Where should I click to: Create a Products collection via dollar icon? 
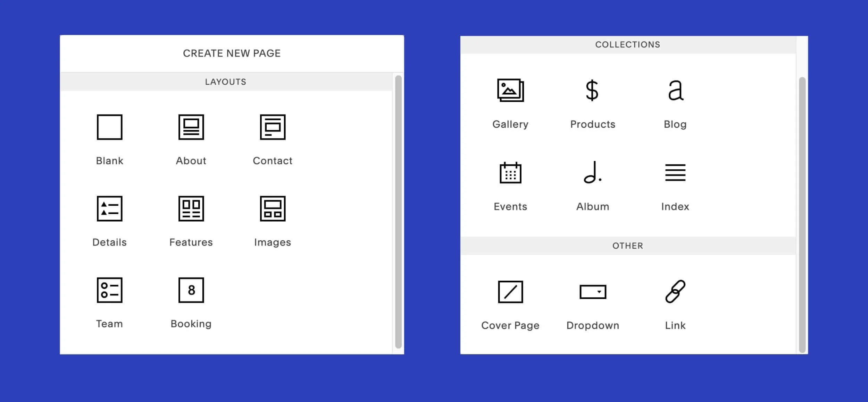coord(592,90)
